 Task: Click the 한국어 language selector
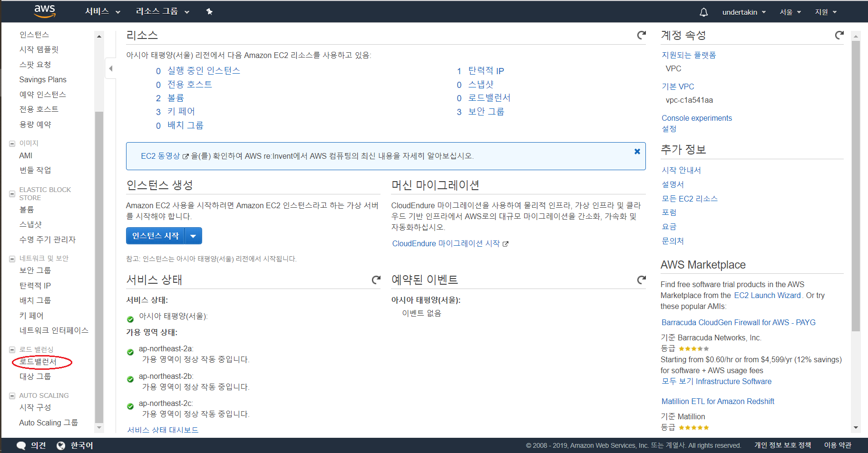(82, 445)
